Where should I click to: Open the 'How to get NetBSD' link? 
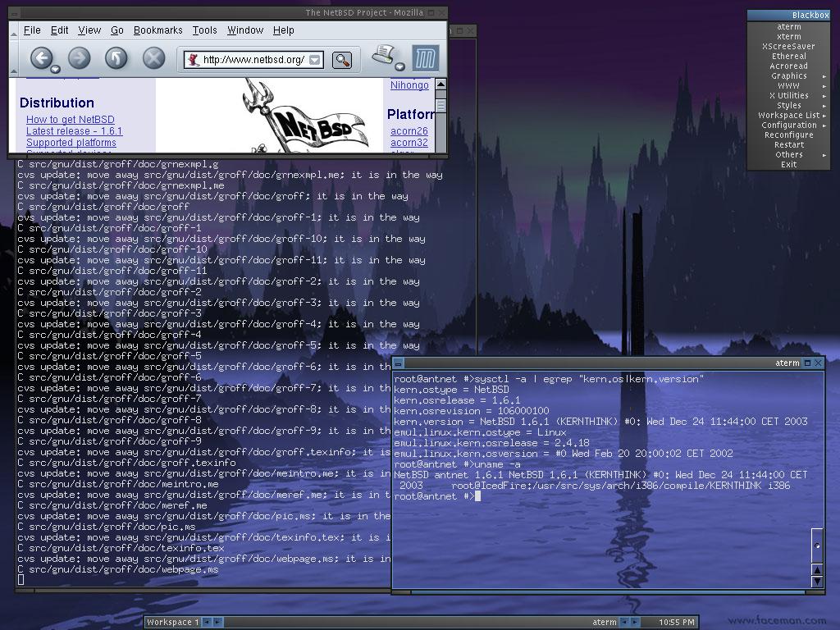(x=70, y=120)
